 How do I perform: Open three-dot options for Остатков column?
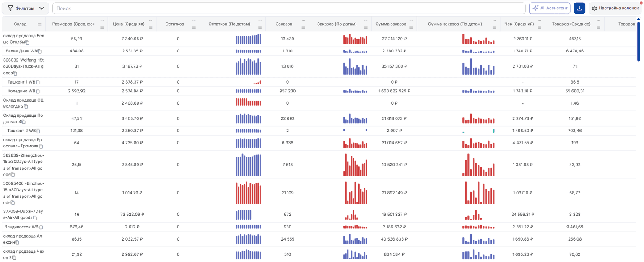[194, 20]
